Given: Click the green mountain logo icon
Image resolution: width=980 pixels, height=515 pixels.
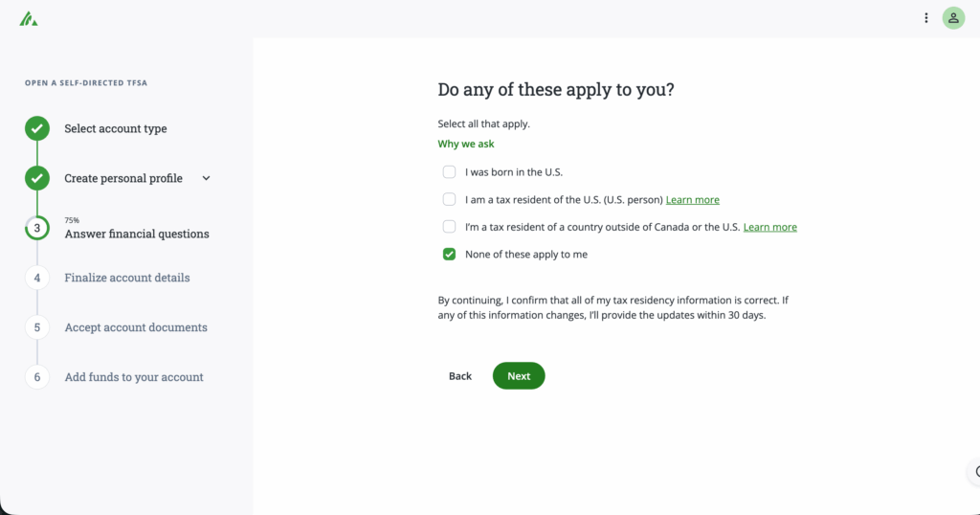Looking at the screenshot, I should coord(29,18).
